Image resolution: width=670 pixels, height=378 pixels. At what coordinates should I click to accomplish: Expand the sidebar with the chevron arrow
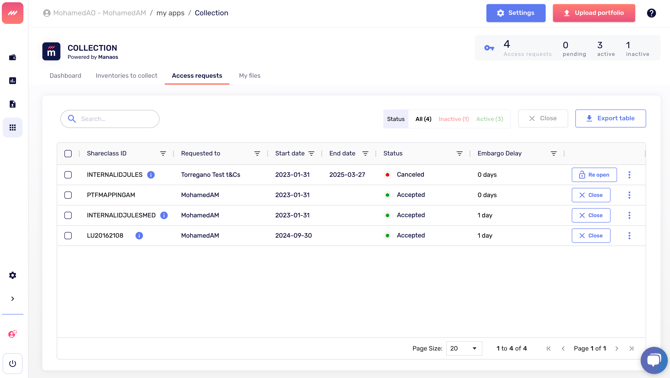(x=12, y=299)
